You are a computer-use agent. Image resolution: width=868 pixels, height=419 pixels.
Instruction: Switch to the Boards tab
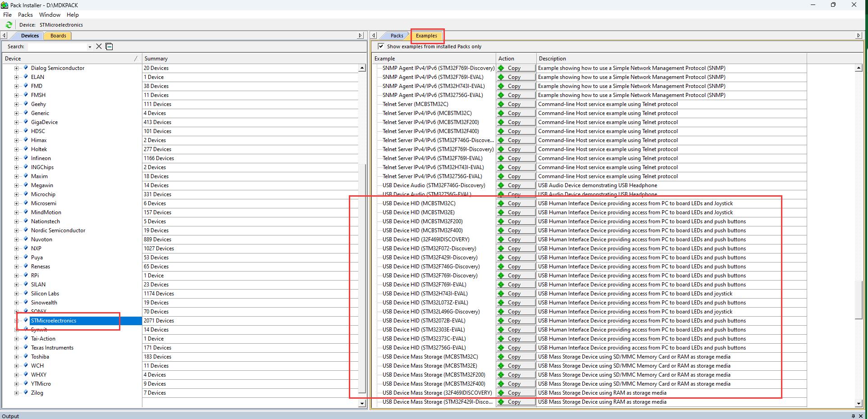point(58,36)
